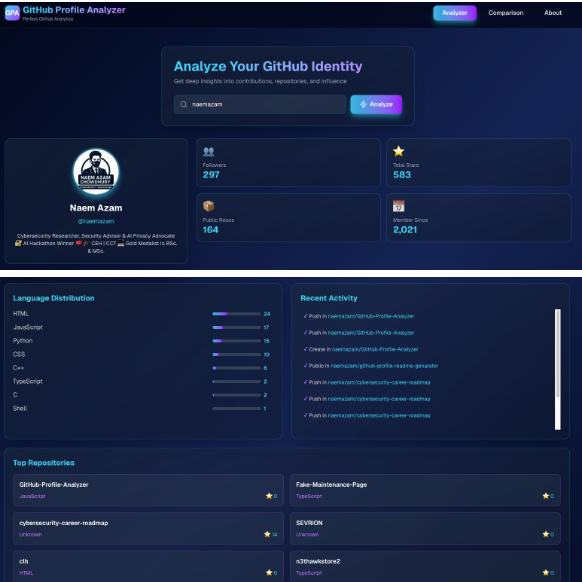Click the star icon on cybersecurity-career-roadmap card
This screenshot has width=582, height=582.
point(267,534)
